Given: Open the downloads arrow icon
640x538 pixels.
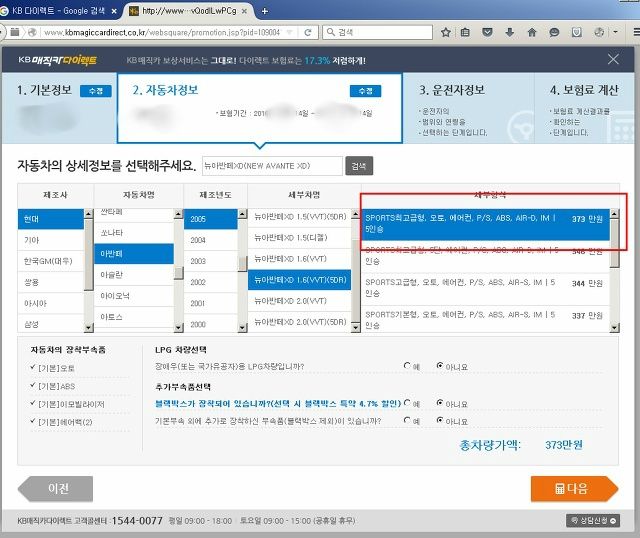Looking at the screenshot, I should pos(509,32).
